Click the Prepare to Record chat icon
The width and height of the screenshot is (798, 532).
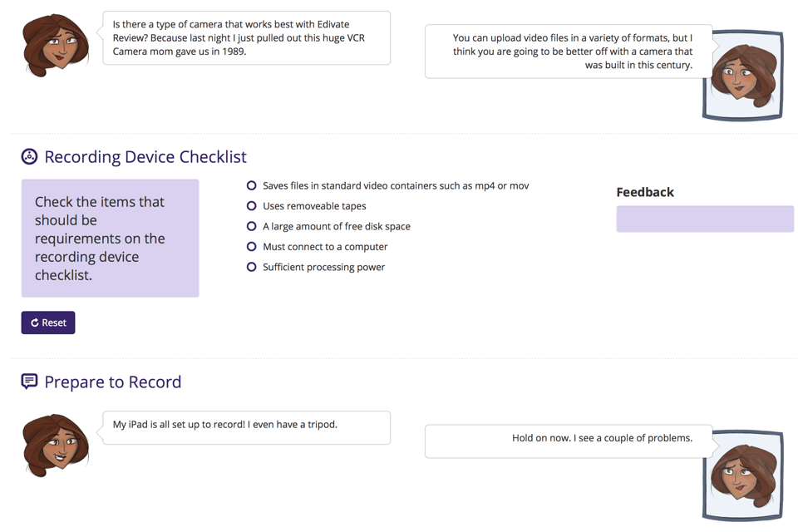click(29, 382)
